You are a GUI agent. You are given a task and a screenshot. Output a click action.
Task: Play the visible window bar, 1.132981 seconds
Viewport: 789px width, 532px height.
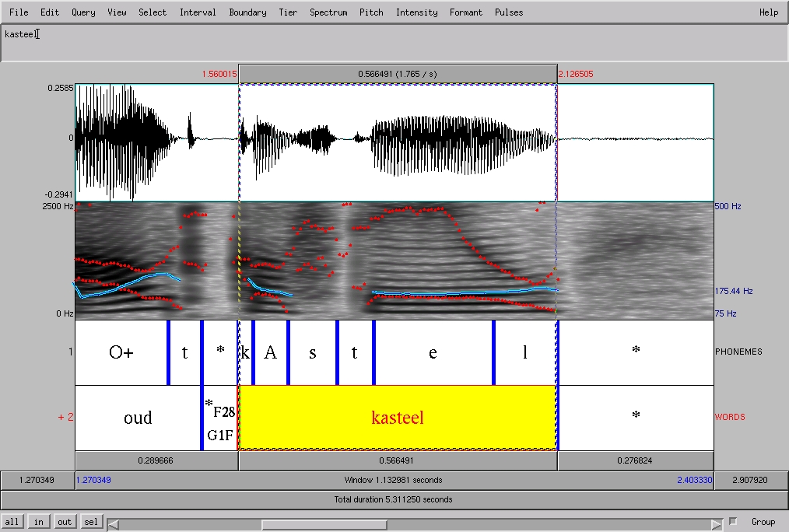tap(394, 480)
